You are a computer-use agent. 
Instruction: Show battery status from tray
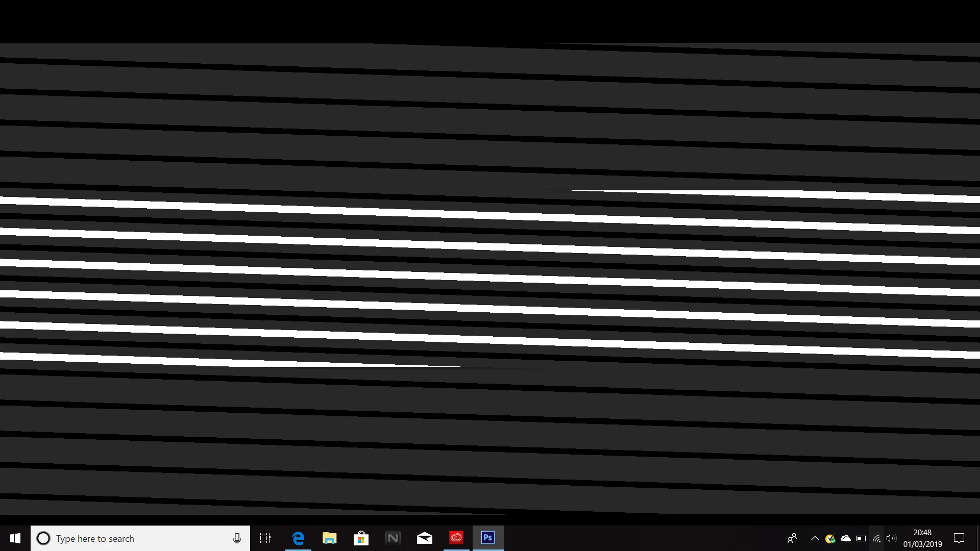click(x=861, y=538)
